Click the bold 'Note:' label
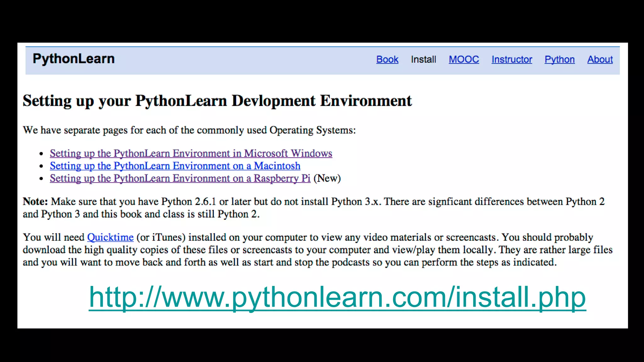 click(35, 201)
